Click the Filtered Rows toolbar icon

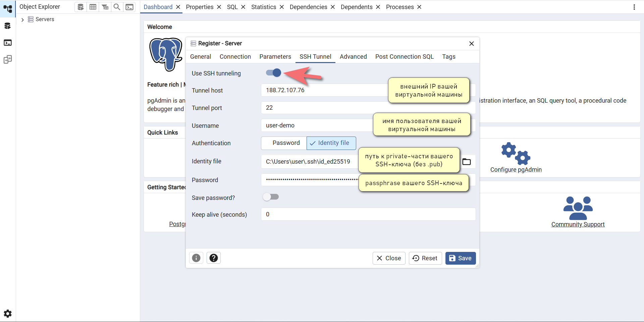tap(105, 7)
